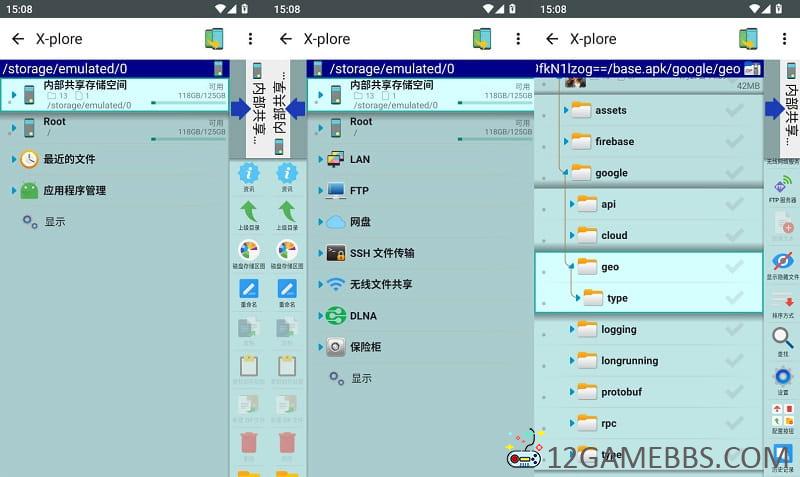Expand the protobuf folder triangle
This screenshot has height=477, width=800.
572,392
